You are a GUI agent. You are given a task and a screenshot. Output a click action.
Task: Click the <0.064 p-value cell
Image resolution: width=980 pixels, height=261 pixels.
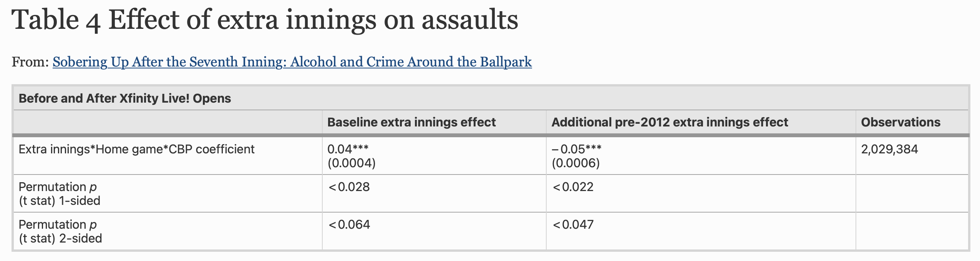coord(349,224)
